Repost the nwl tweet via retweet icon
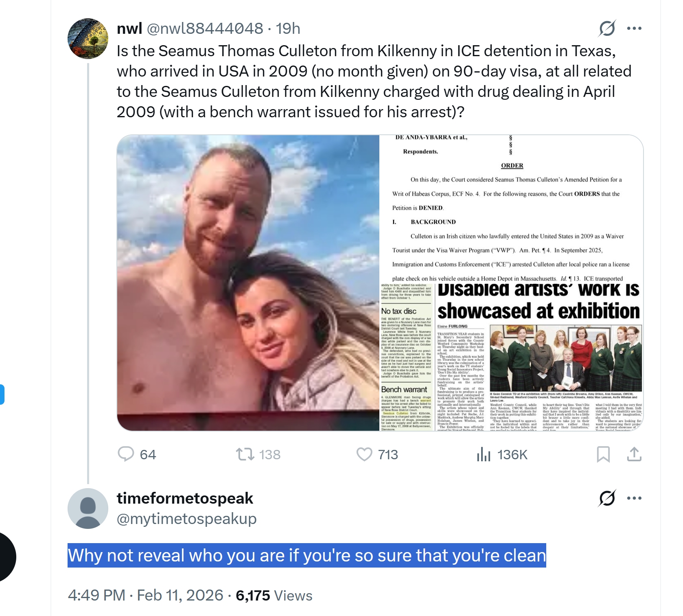The height and width of the screenshot is (616, 683). pos(245,454)
